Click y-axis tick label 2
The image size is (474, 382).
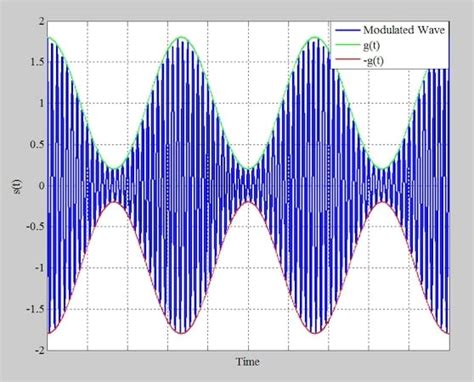[x=41, y=21]
